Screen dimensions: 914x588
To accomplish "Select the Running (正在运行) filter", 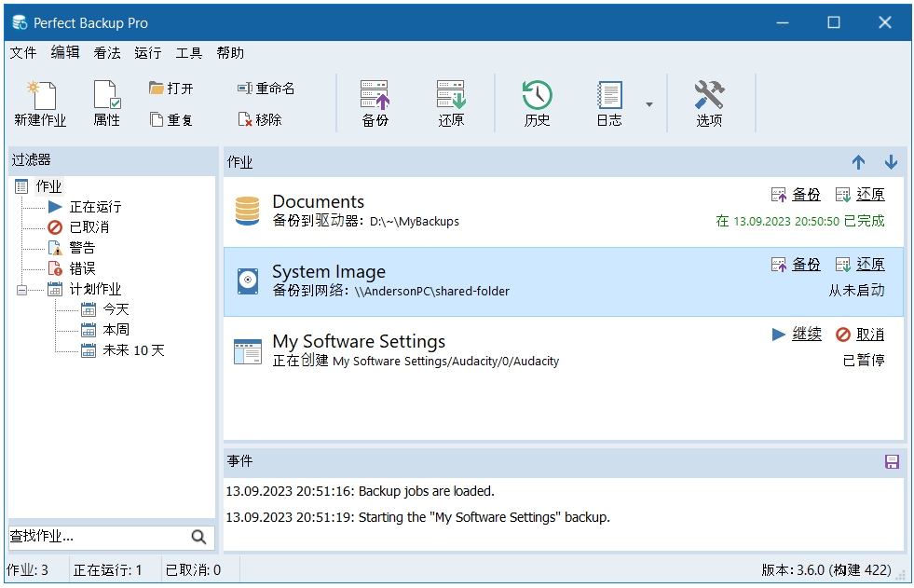I will point(95,207).
